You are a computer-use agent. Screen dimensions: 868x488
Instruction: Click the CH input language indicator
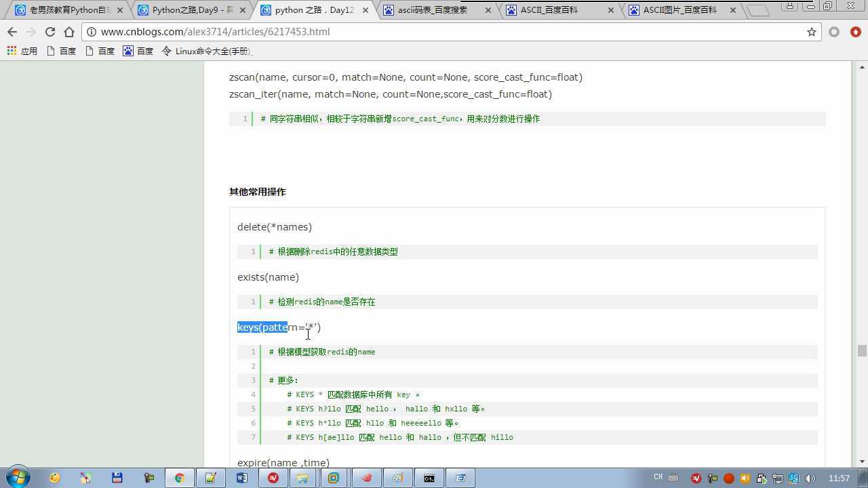658,477
